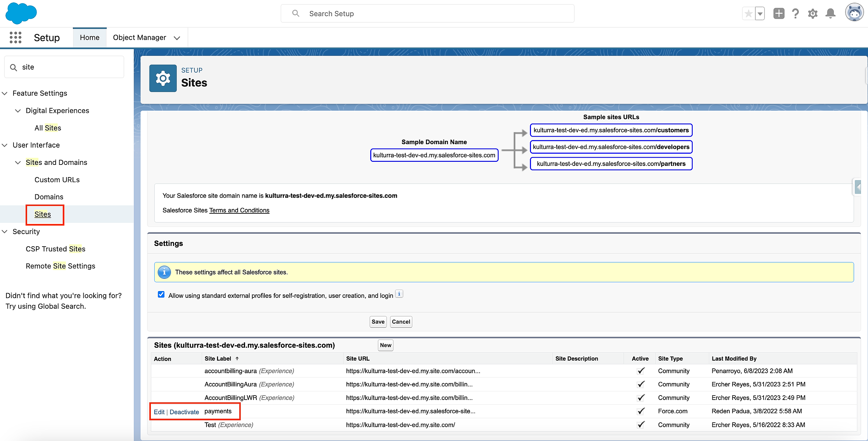Uncheck allow standard external profiles checkbox
Viewport: 868px width, 441px height.
click(x=161, y=294)
